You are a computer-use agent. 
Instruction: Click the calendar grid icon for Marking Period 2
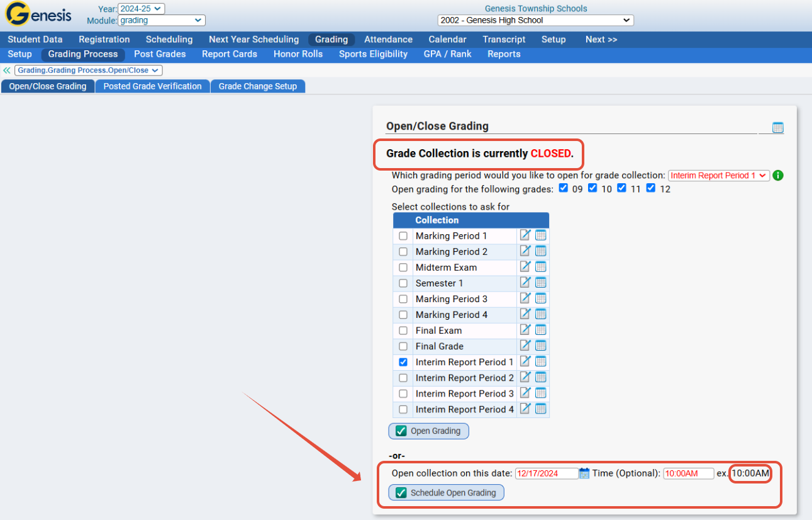coord(541,251)
